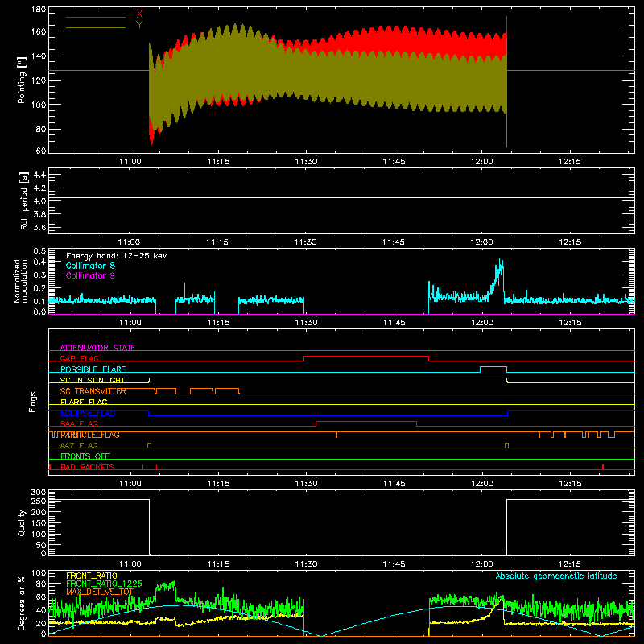Click the AAZ_FLAG label

(79, 445)
